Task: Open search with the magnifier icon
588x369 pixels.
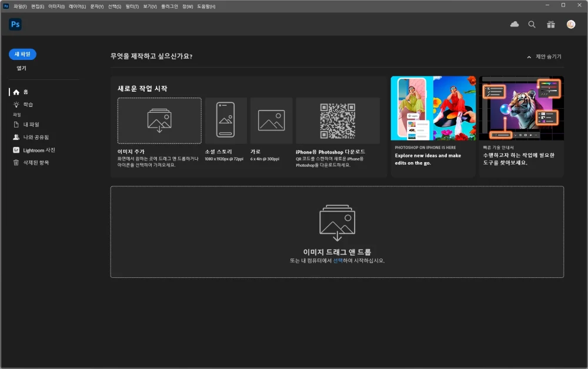Action: (532, 24)
